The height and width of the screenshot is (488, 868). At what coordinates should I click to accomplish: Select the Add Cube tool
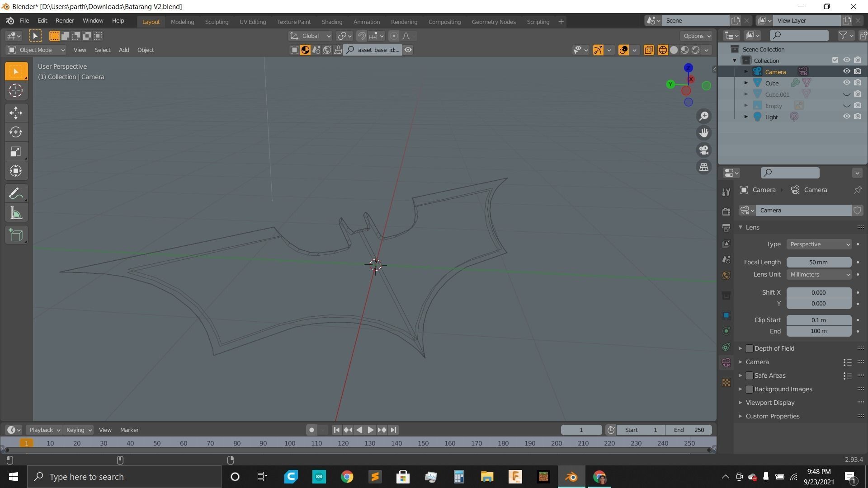16,235
